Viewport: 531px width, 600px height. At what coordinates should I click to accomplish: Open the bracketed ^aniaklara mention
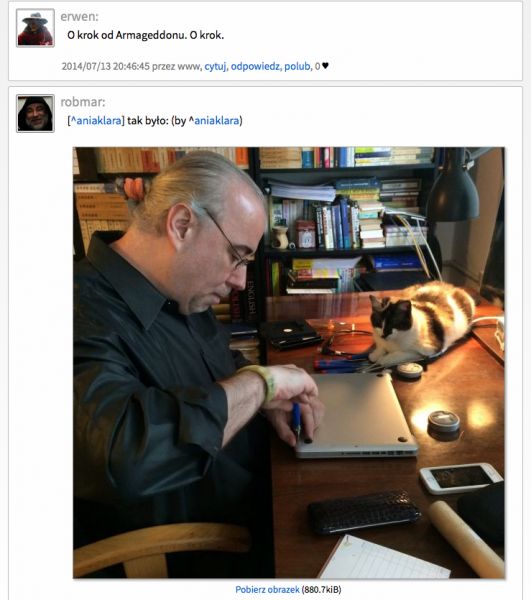pos(96,121)
